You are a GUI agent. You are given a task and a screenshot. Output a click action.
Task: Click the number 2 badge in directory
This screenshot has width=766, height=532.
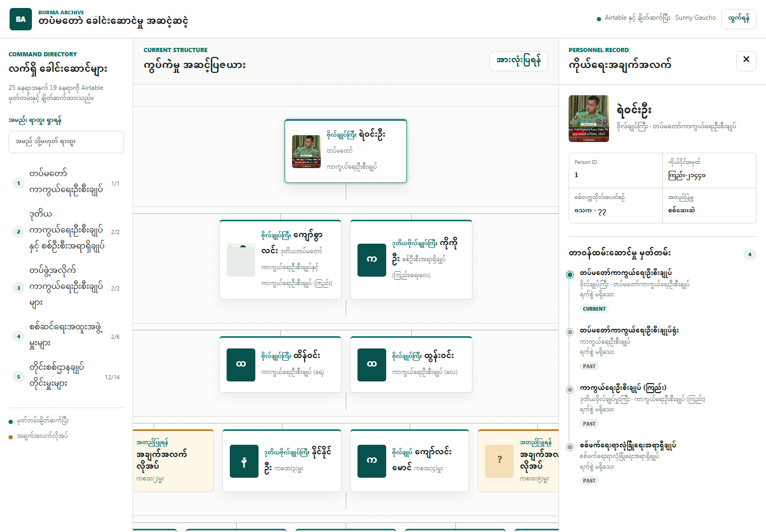19,231
